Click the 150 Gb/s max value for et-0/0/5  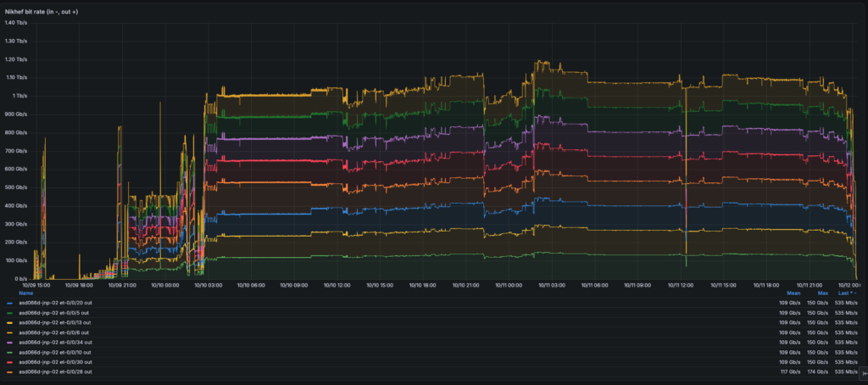(818, 313)
